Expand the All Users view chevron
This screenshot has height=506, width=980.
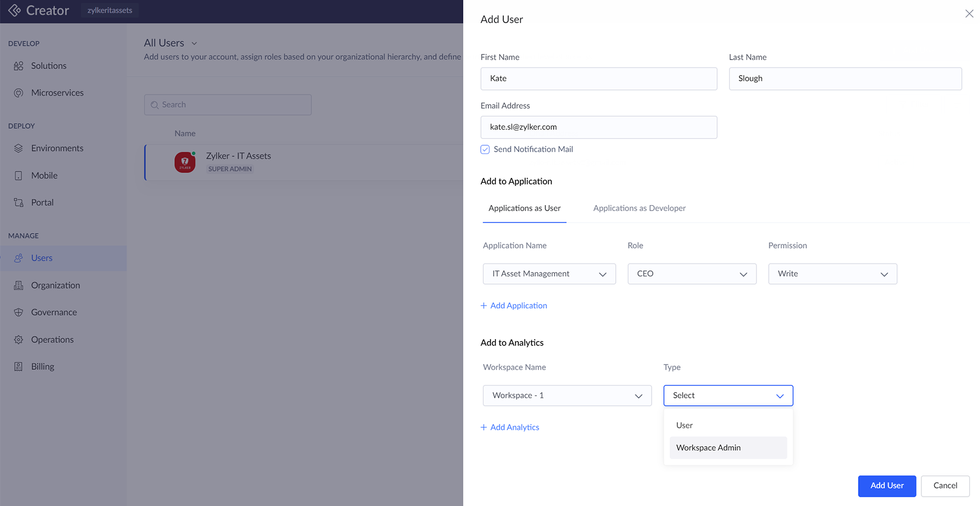tap(194, 44)
